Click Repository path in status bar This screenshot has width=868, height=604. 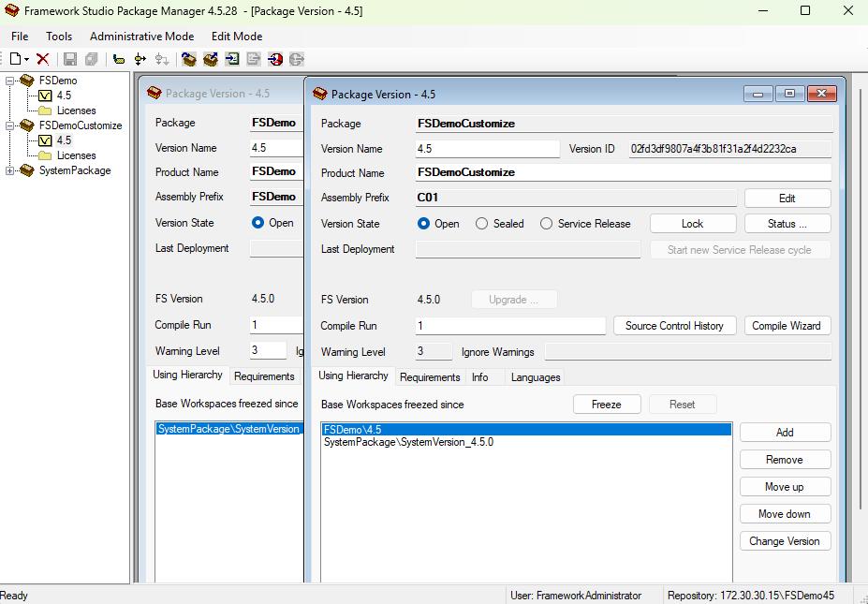[x=751, y=596]
